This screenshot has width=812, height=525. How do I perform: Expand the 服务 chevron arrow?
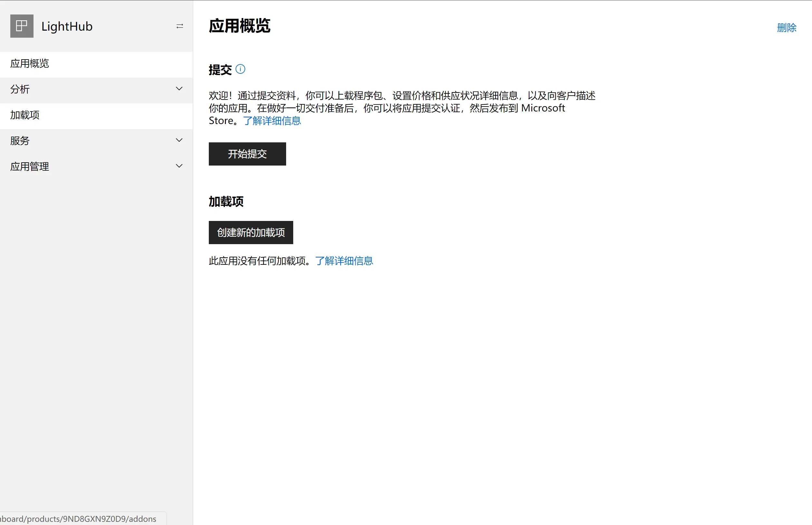pos(179,140)
